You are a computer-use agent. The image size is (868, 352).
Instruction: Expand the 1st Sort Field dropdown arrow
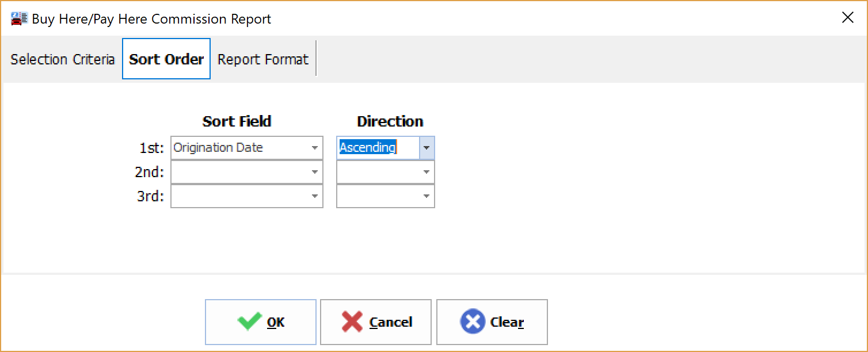(x=315, y=148)
